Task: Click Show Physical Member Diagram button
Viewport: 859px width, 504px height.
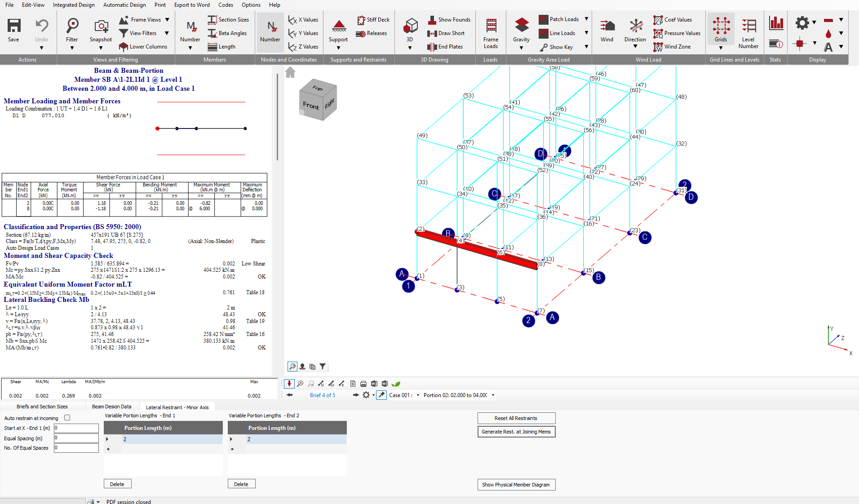Action: pyautogui.click(x=516, y=485)
